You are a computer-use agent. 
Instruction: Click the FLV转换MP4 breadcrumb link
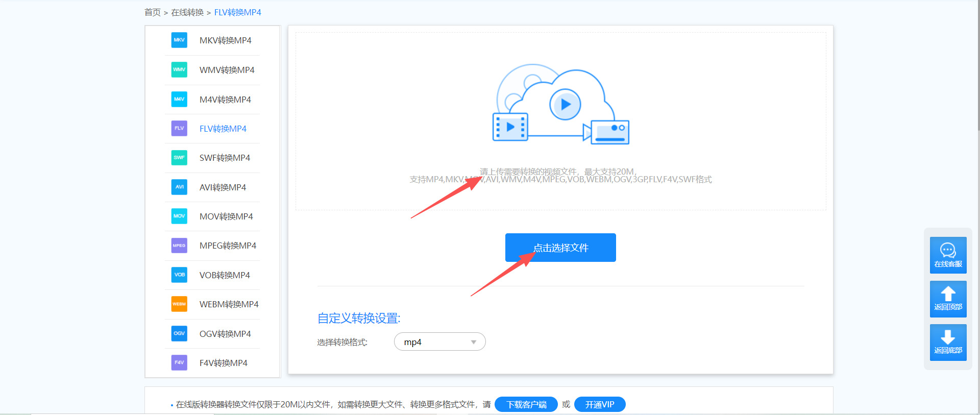[237, 12]
